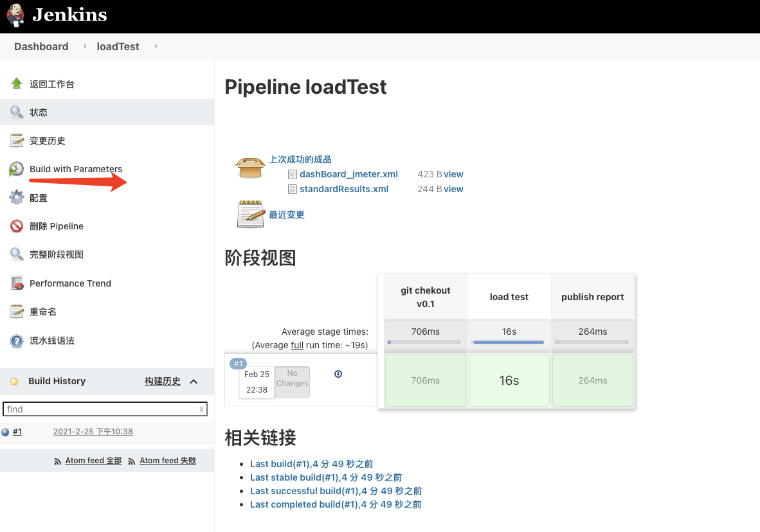
Task: Click the gear configure icon
Action: click(17, 198)
